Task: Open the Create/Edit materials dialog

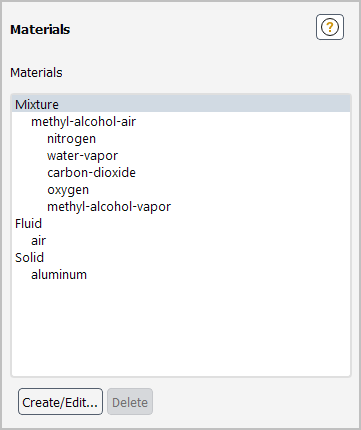Action: [60, 402]
